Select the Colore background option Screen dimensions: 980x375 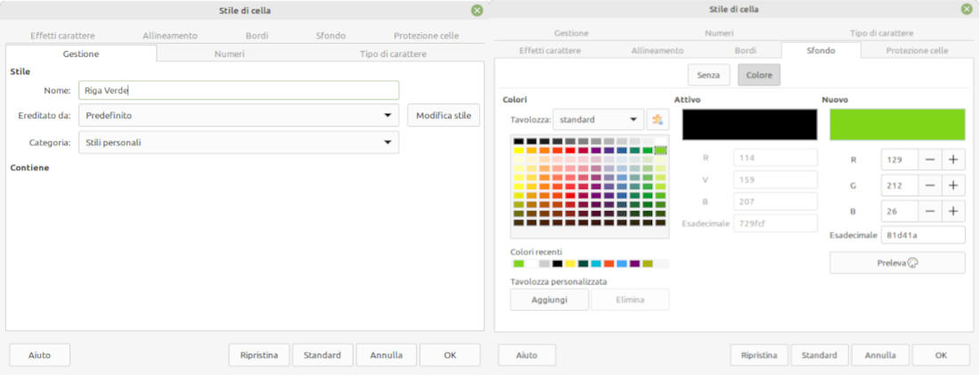(759, 75)
